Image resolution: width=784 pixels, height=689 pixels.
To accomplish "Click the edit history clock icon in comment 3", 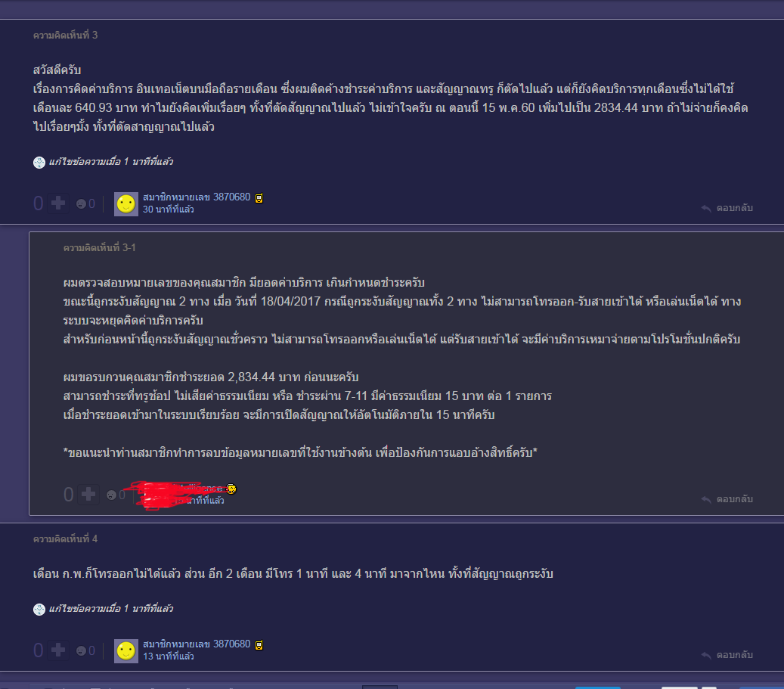I will tap(39, 162).
